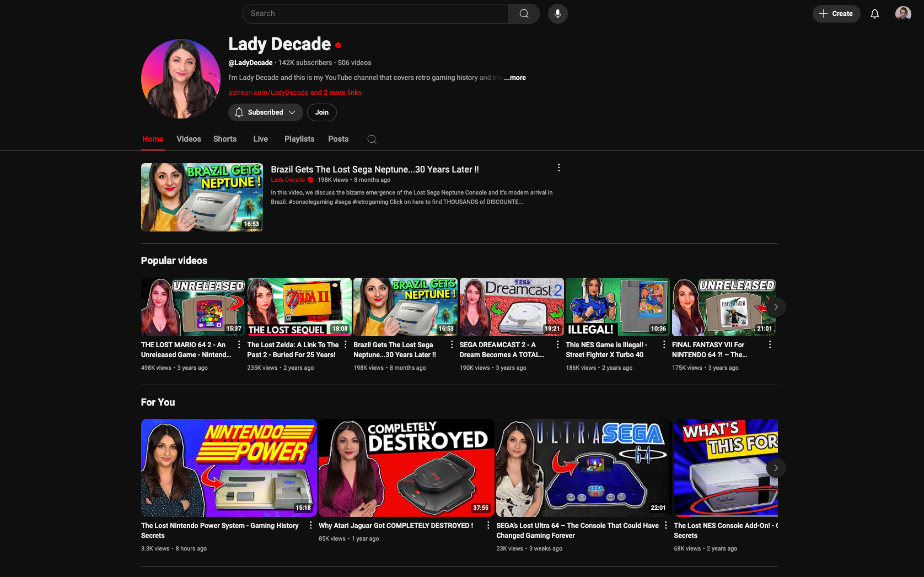Open more options for popular Brazil Gets Neptune video

pos(452,344)
